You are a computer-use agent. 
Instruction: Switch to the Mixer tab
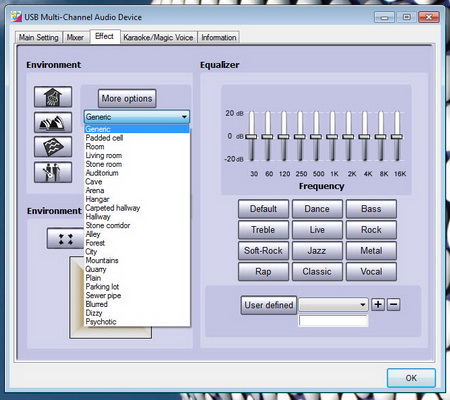point(75,37)
